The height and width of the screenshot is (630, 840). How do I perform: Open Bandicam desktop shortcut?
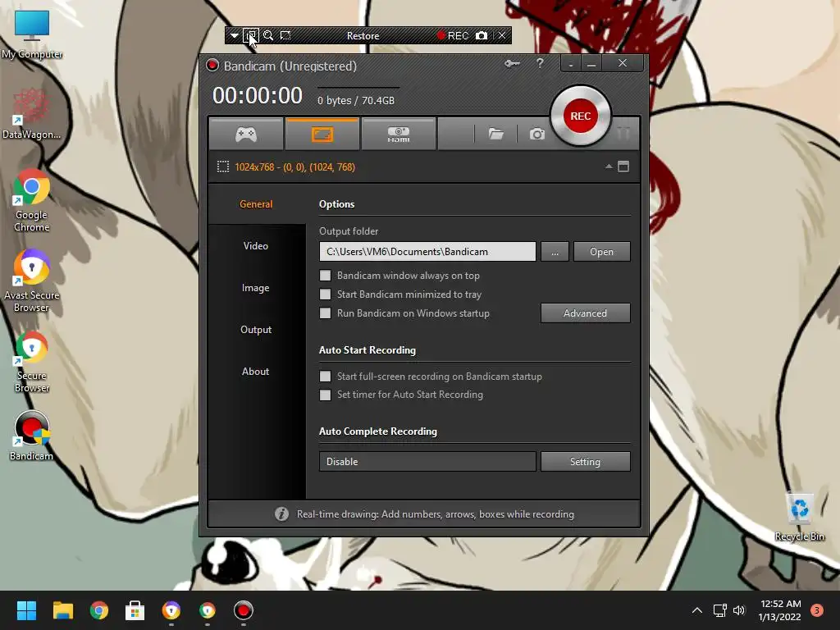click(x=32, y=436)
